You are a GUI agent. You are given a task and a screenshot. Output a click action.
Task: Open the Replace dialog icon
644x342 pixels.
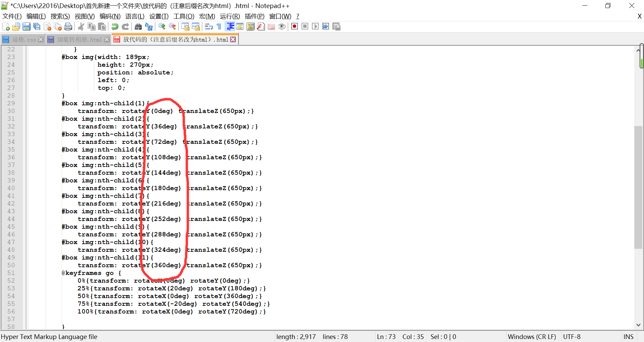149,26
